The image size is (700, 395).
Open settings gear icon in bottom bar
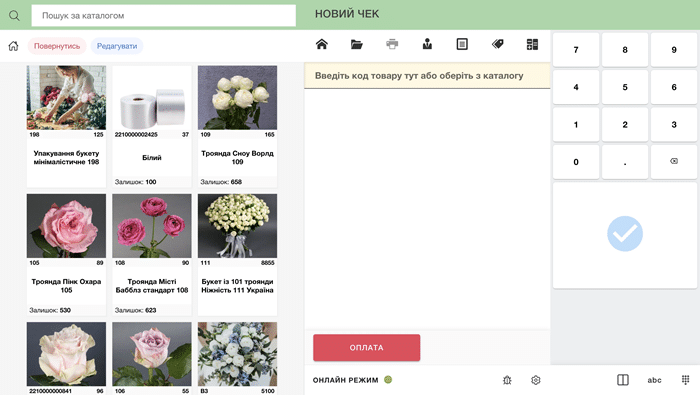536,380
